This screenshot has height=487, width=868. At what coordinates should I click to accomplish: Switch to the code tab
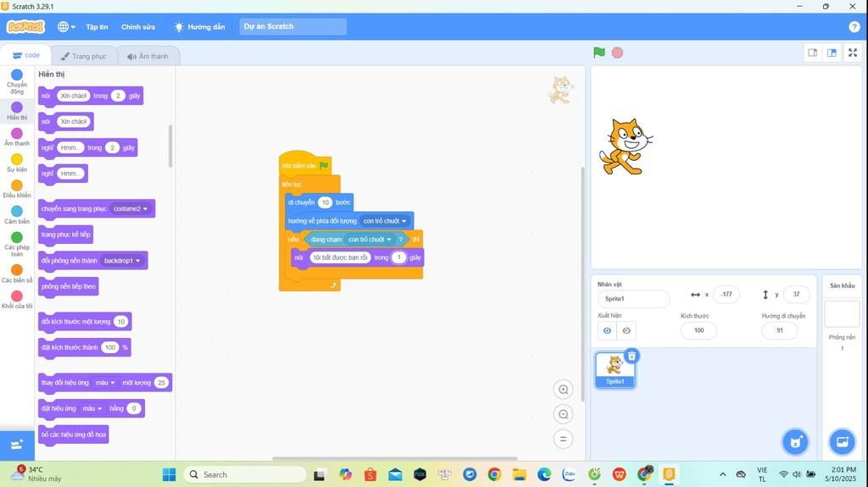(26, 55)
